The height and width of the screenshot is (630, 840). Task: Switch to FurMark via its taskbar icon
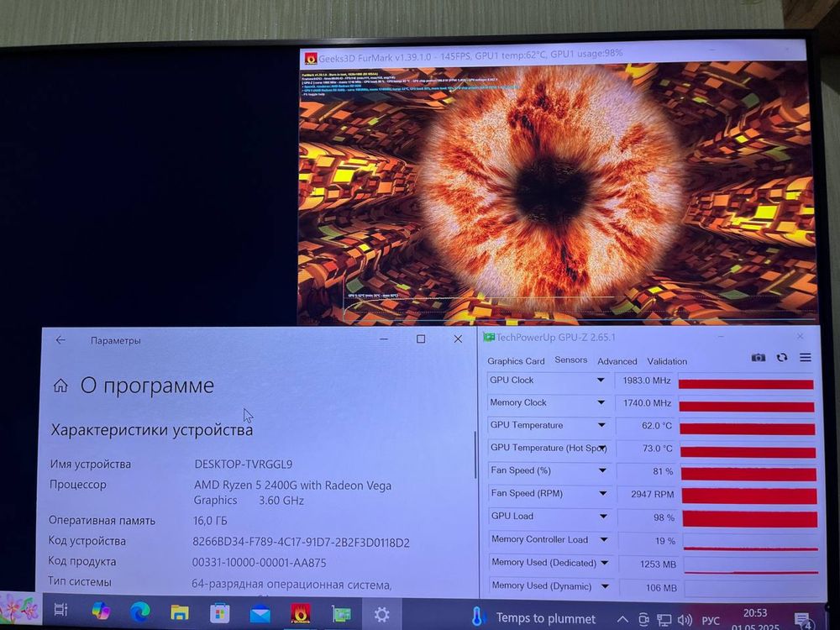coord(301,614)
